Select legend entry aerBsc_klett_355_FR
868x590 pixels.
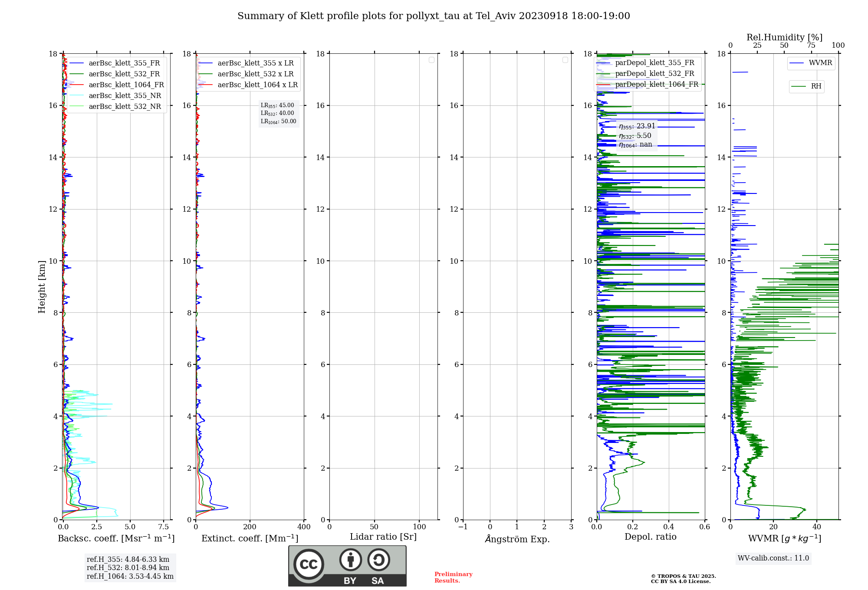point(124,63)
